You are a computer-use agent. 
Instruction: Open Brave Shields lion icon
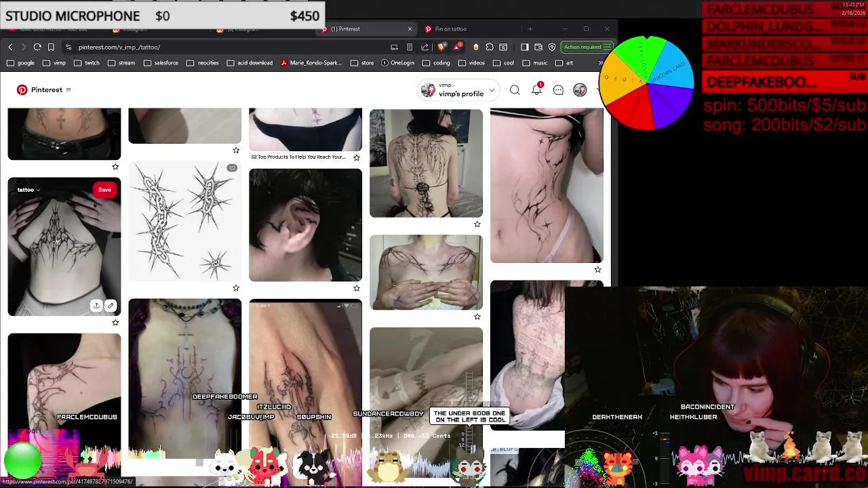coord(441,47)
